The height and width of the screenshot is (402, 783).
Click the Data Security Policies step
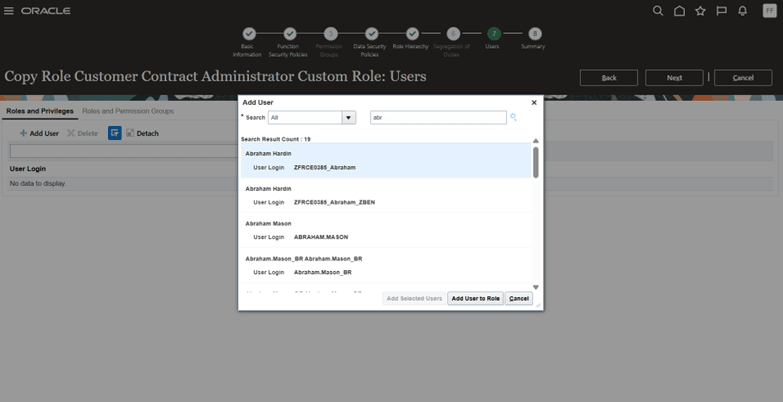pyautogui.click(x=371, y=33)
